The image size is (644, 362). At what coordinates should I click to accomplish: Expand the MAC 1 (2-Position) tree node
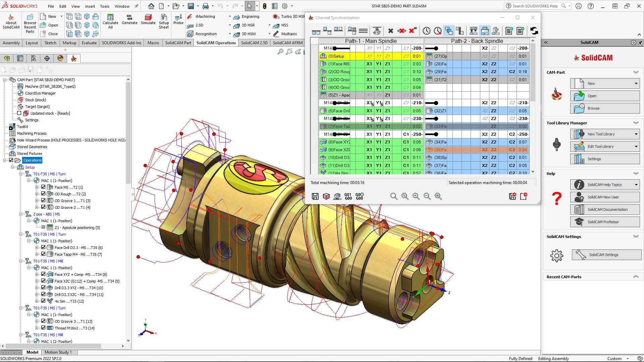pos(30,341)
